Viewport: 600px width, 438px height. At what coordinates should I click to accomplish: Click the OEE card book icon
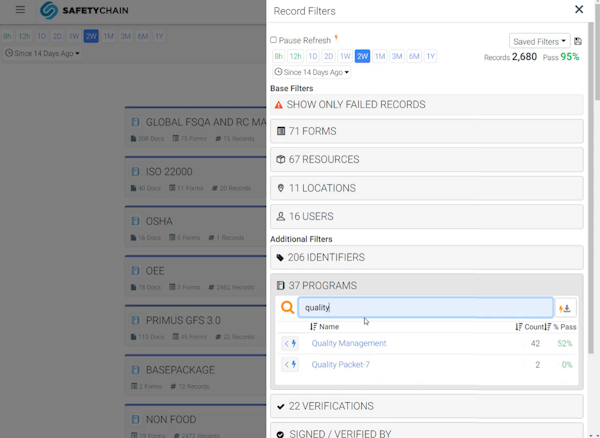pos(135,271)
